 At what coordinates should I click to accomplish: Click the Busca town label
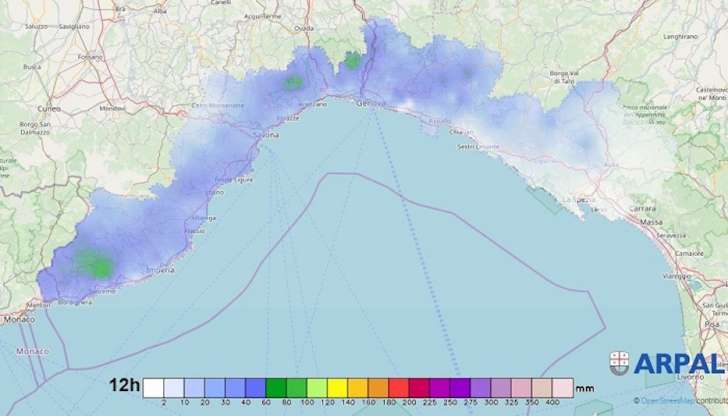32,67
